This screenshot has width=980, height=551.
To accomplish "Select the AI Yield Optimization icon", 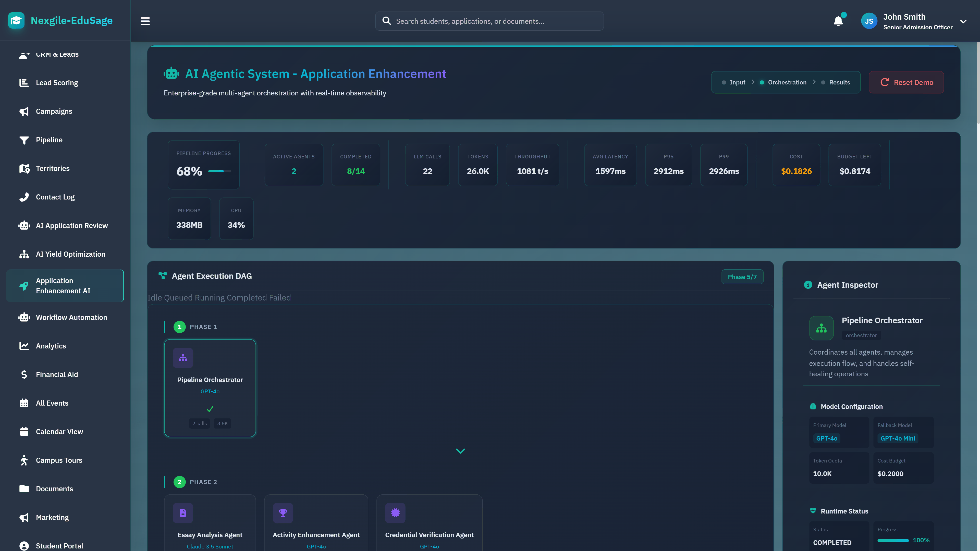I will [x=23, y=254].
